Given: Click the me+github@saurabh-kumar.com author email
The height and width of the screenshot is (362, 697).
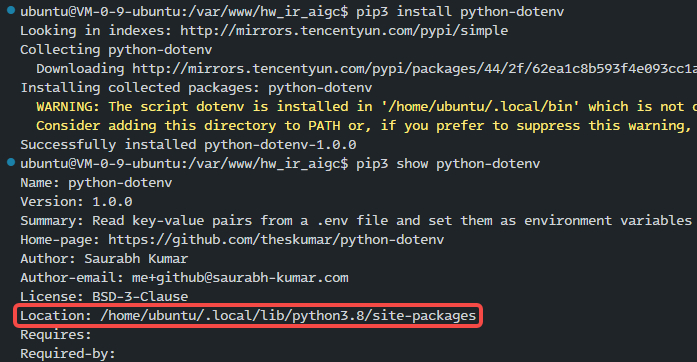Looking at the screenshot, I should click(240, 278).
